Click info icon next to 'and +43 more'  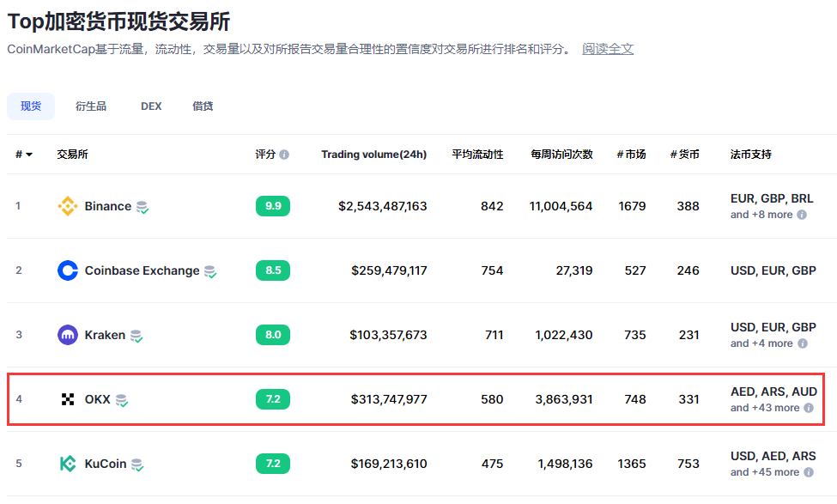809,408
